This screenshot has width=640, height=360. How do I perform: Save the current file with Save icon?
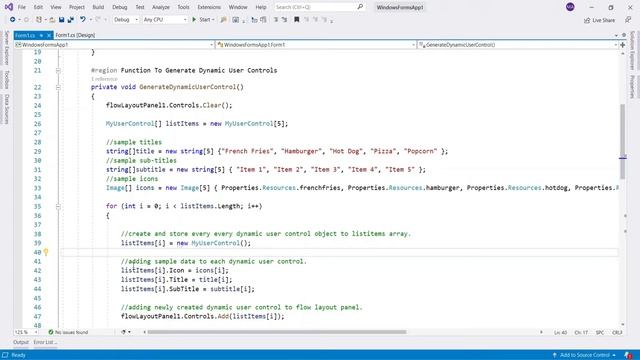[x=62, y=20]
